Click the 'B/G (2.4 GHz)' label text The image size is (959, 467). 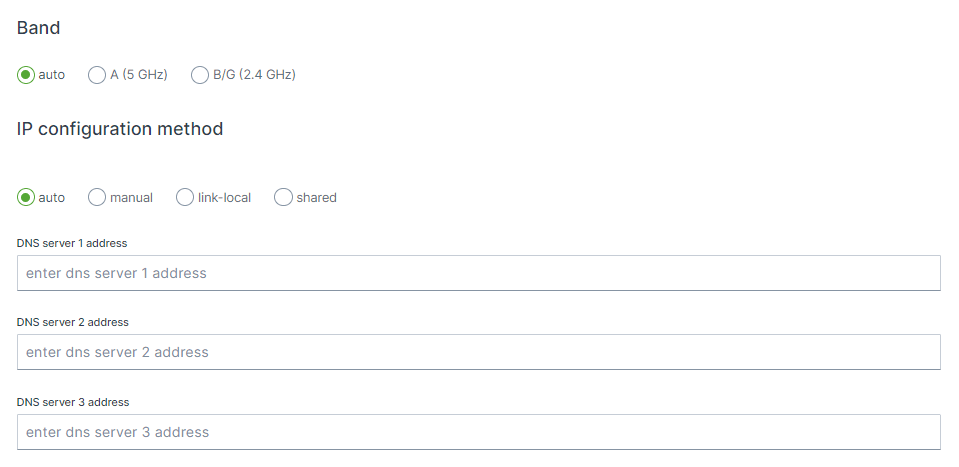[x=254, y=75]
